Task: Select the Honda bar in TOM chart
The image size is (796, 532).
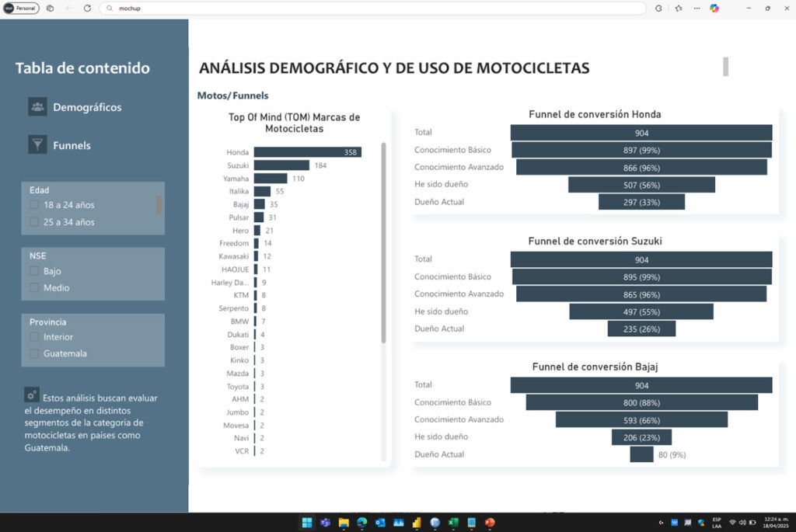Action: pyautogui.click(x=307, y=152)
